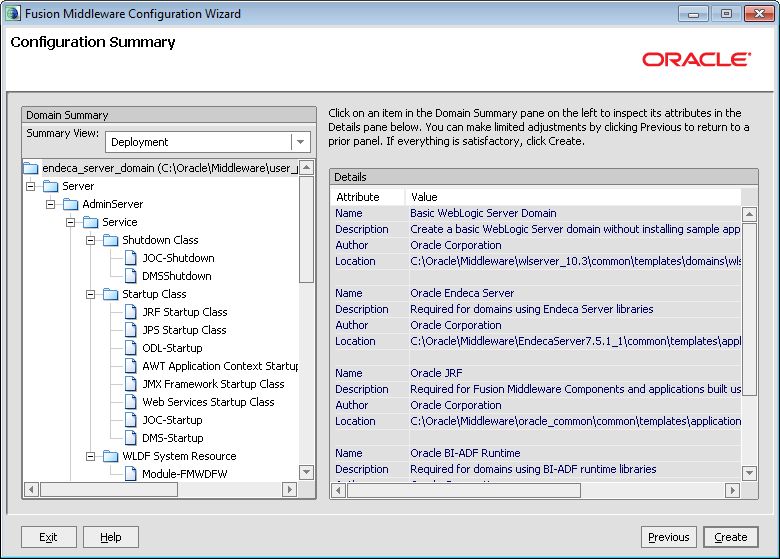The height and width of the screenshot is (559, 780).
Task: Collapse the Service tree node
Action: coord(71,222)
